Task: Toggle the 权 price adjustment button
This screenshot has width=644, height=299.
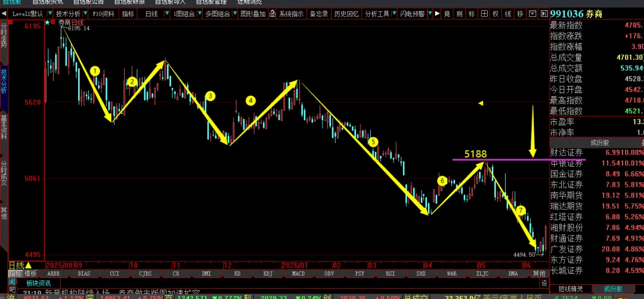Action: click(x=496, y=14)
